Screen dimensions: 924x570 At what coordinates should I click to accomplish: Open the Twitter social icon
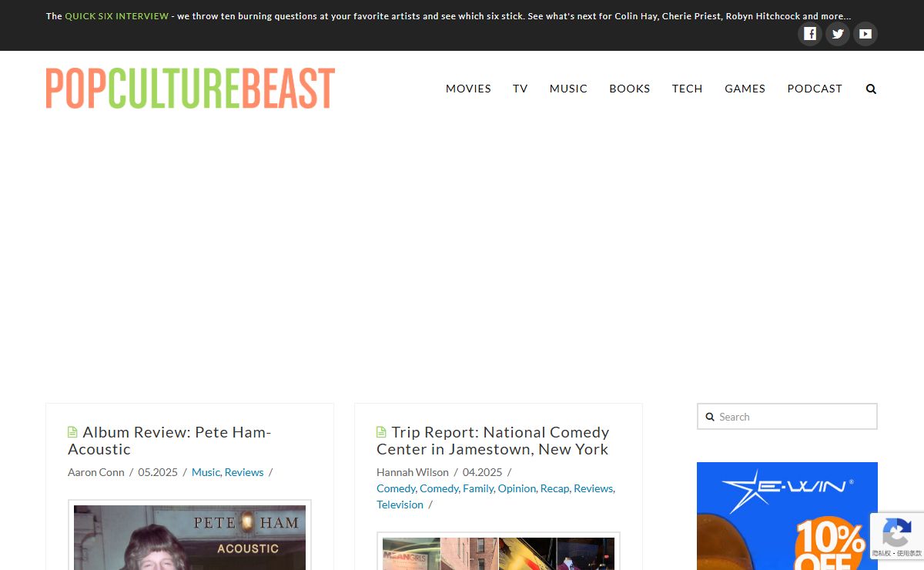coord(838,34)
